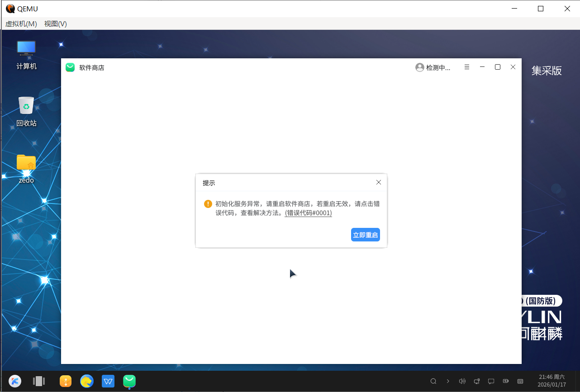Click the multitasking view icon
Screen dimensions: 580x392
tap(39, 381)
